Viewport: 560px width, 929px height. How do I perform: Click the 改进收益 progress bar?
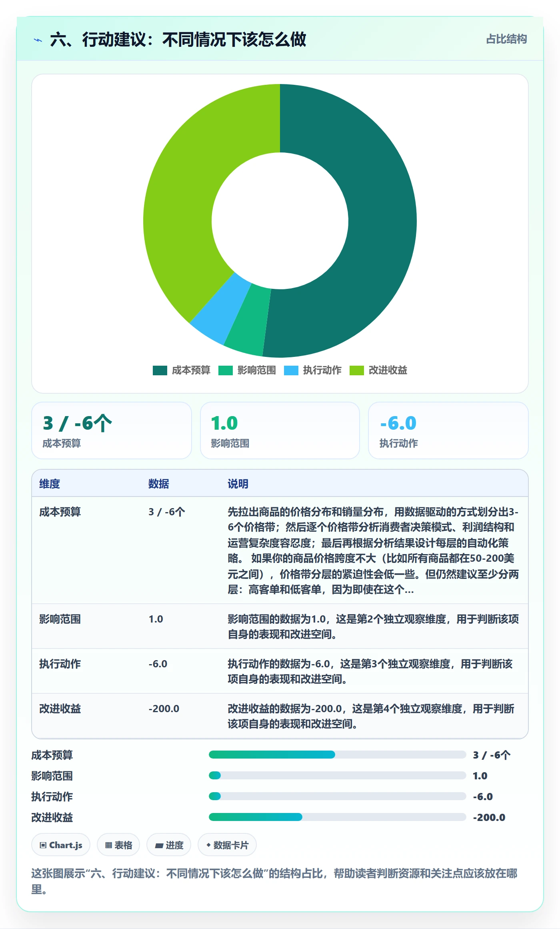point(338,817)
